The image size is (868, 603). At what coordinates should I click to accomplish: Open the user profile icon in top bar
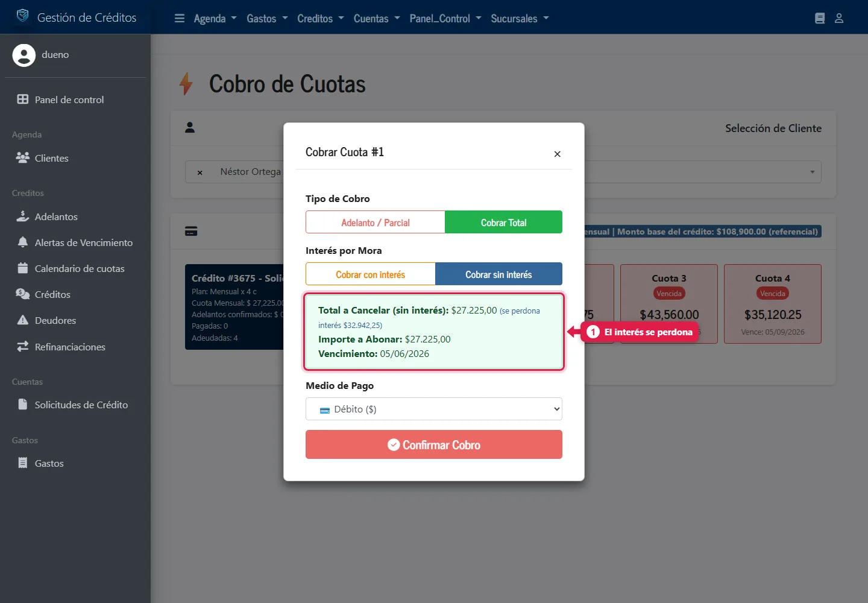coord(839,18)
